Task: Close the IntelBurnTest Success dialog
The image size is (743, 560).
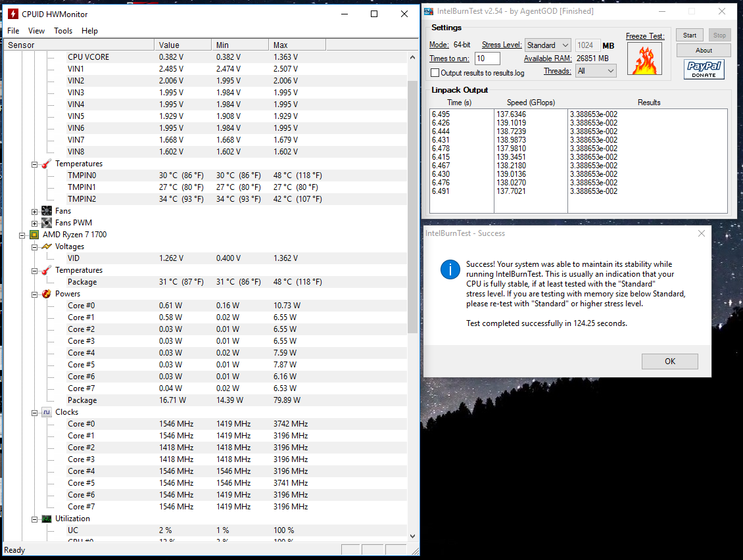Action: point(702,233)
